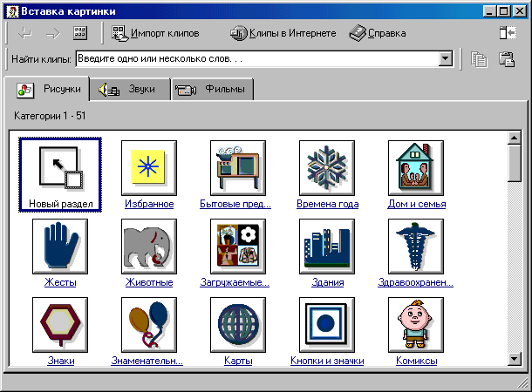Open the Жесты hand icon
The image size is (532, 392).
coord(60,247)
